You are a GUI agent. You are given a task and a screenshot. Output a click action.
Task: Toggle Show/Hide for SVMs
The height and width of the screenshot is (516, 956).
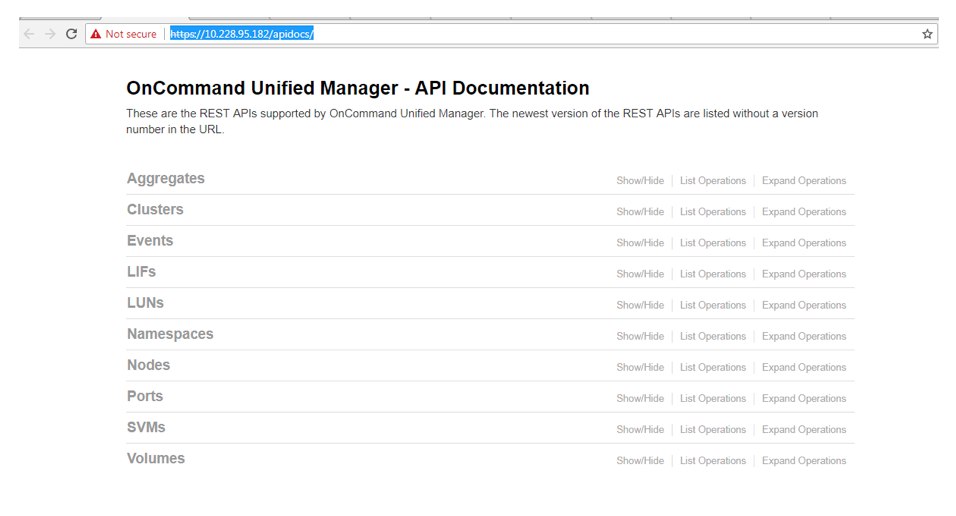(640, 429)
